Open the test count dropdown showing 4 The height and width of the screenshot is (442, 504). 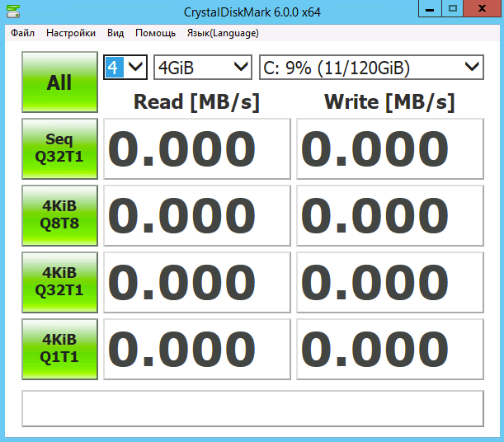click(125, 67)
